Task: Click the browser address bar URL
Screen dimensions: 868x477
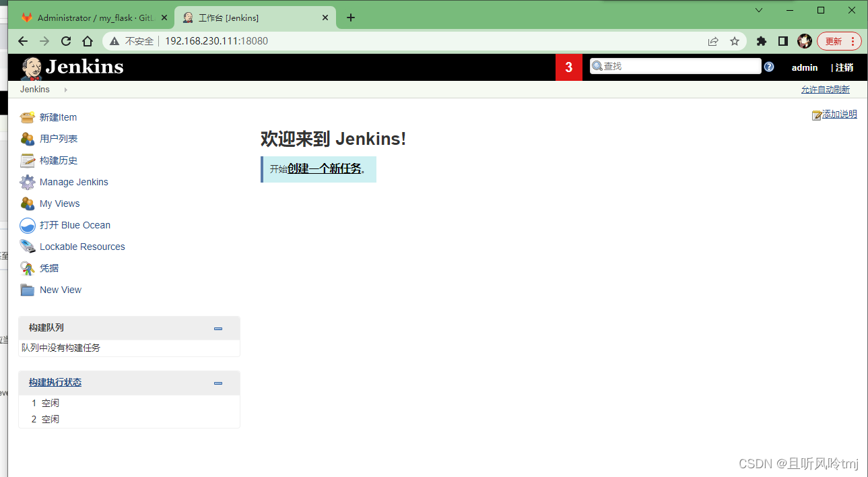Action: tap(216, 41)
